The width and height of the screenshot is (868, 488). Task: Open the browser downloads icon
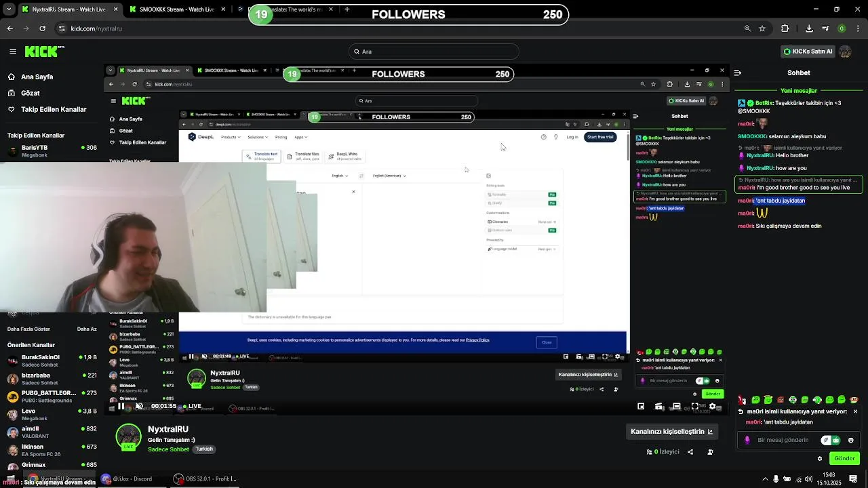(x=809, y=28)
